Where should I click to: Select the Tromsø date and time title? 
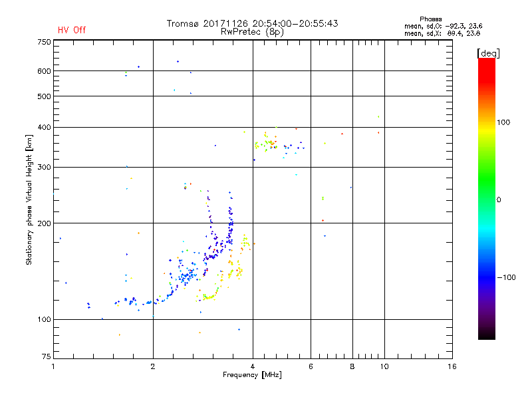252,23
